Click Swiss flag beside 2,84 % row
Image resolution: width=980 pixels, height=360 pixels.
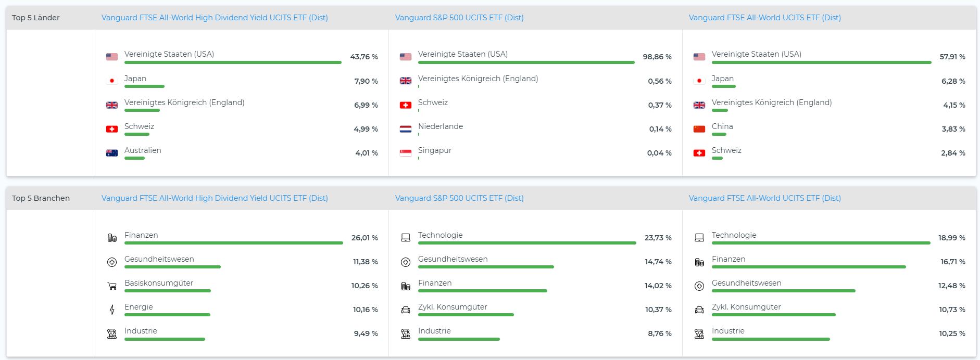coord(699,153)
